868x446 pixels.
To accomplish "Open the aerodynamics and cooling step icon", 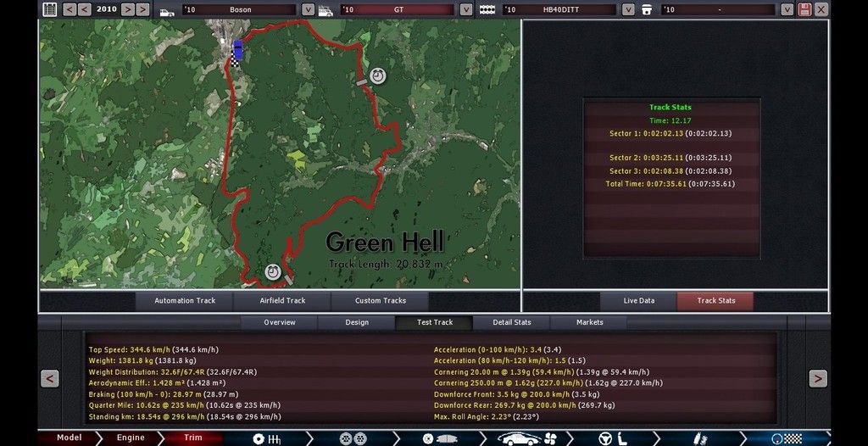I will coord(526,439).
